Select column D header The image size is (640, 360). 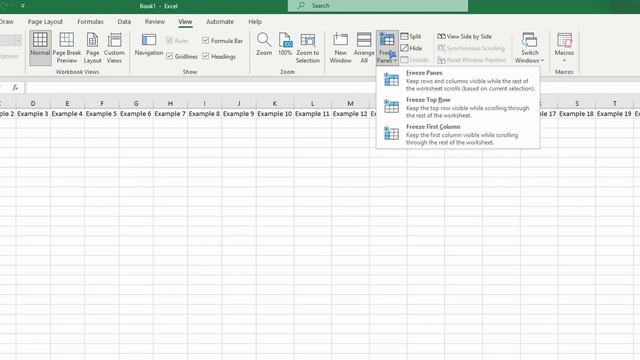(x=33, y=103)
